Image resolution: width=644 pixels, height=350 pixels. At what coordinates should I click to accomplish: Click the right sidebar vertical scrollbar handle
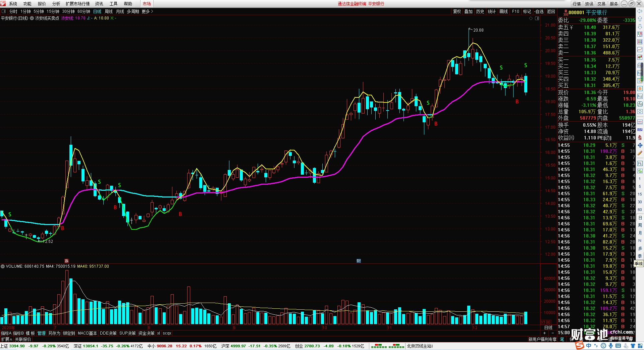coord(642,72)
